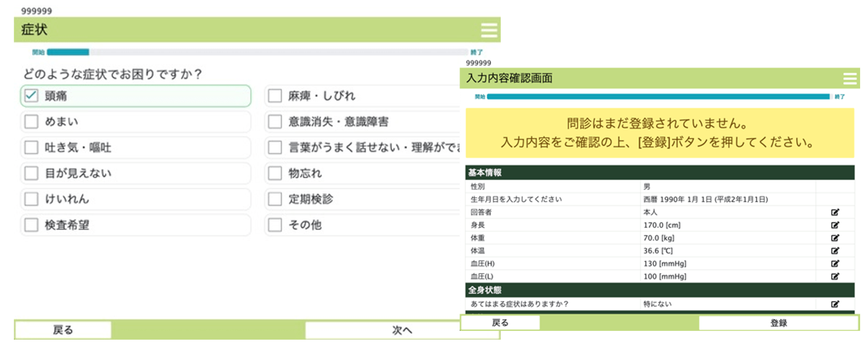Viewport: 868px width, 342px height.
Task: Edit 血圧(H) using its pencil icon
Action: [835, 264]
